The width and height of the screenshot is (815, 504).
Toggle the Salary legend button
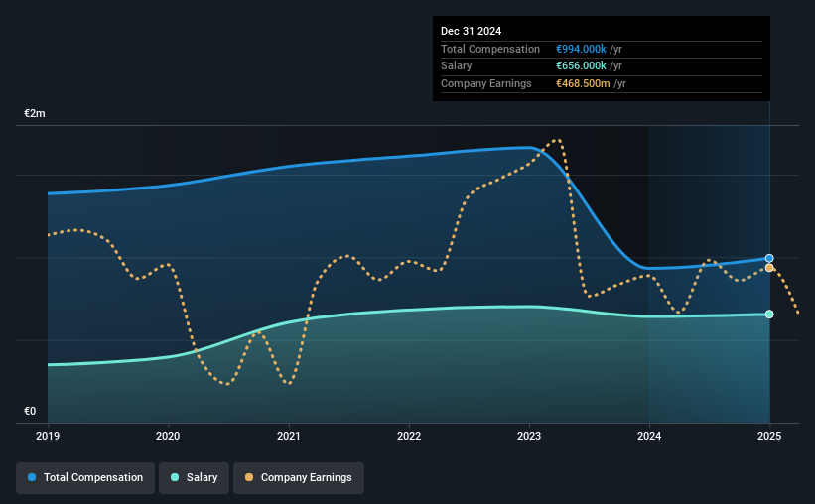coord(194,477)
